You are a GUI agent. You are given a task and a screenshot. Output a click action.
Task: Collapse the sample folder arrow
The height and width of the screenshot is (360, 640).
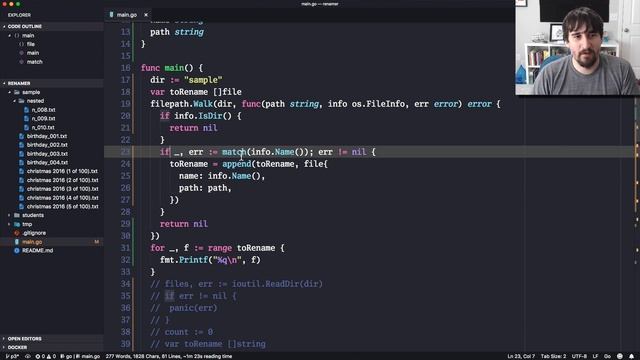[9, 92]
